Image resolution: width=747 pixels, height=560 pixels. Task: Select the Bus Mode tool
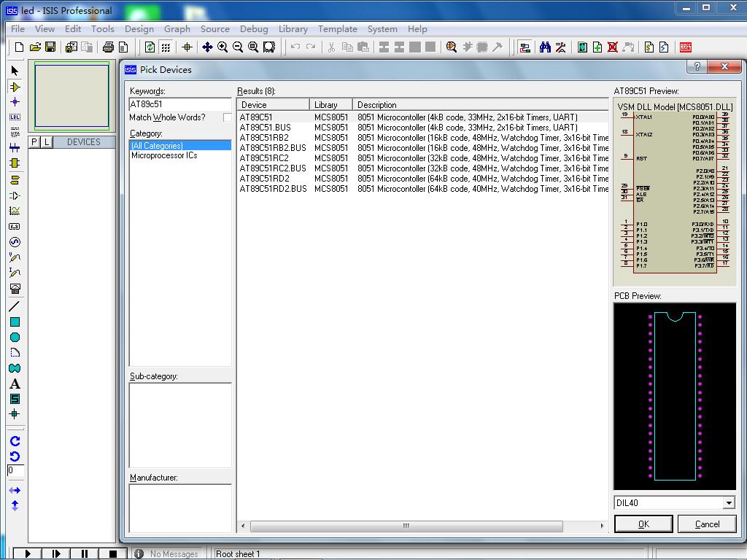tap(15, 147)
